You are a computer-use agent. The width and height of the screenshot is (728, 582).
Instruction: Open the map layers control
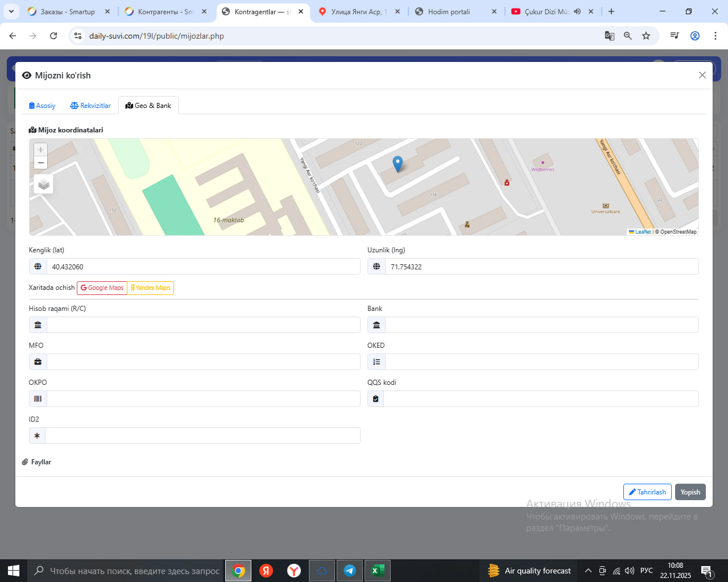[x=44, y=184]
